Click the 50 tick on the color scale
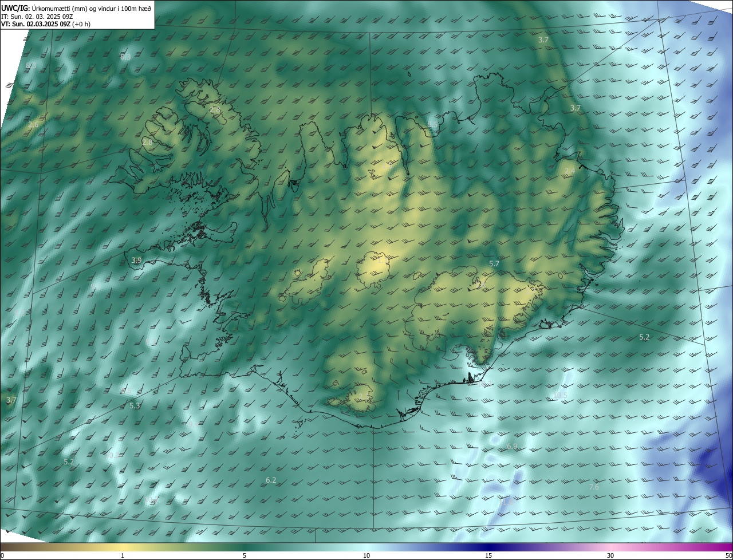Image resolution: width=733 pixels, height=560 pixels. tap(728, 555)
